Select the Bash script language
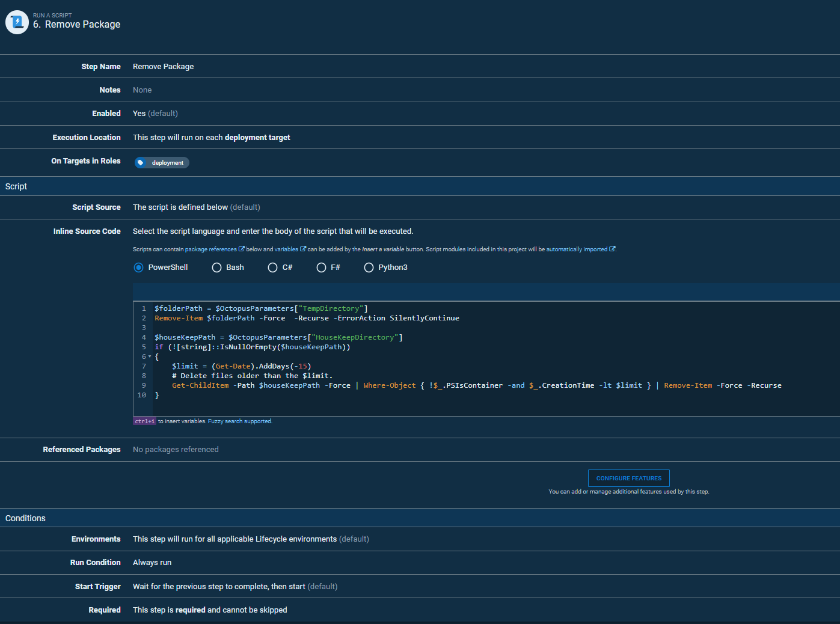 point(217,268)
